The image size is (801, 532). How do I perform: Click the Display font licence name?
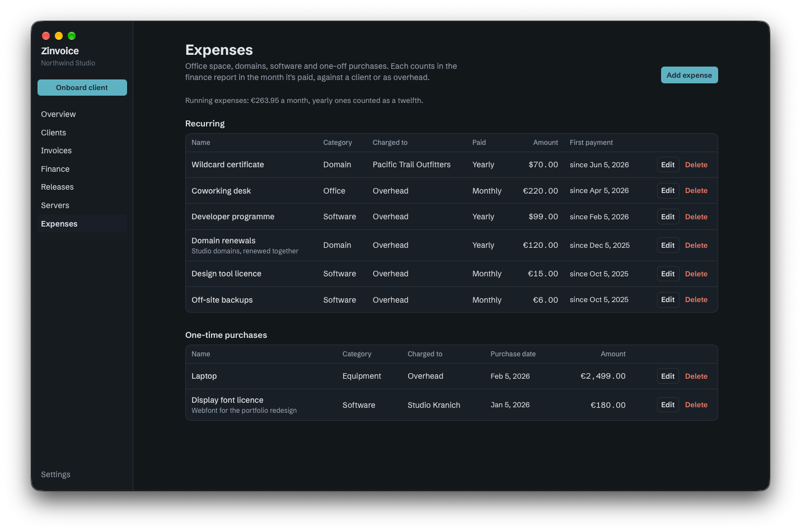point(227,400)
